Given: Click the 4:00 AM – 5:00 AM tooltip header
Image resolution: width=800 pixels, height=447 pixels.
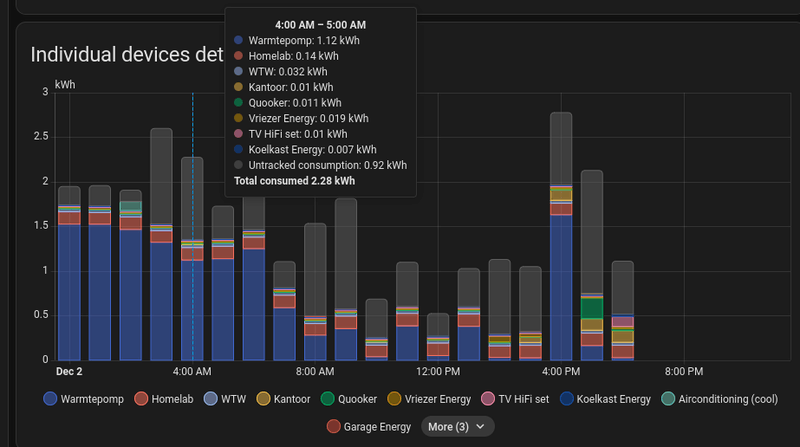Looking at the screenshot, I should tap(320, 24).
